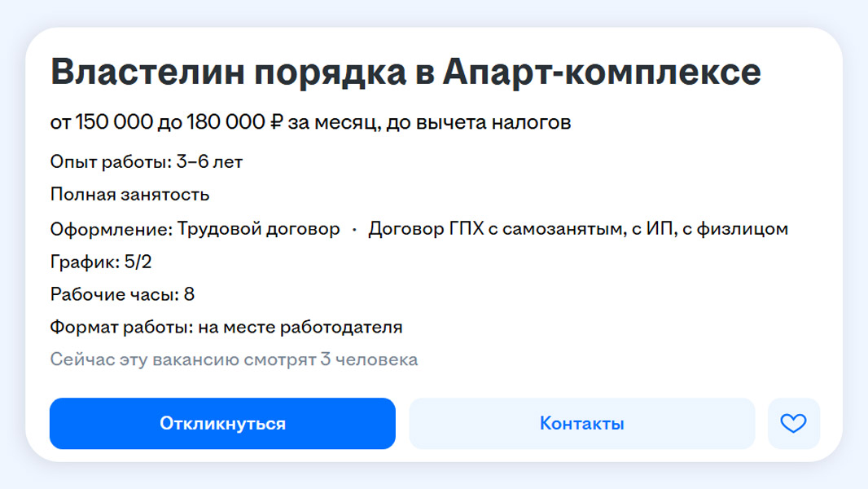Add vacancy to favorites with heart icon
Image resolution: width=868 pixels, height=489 pixels.
[x=793, y=424]
